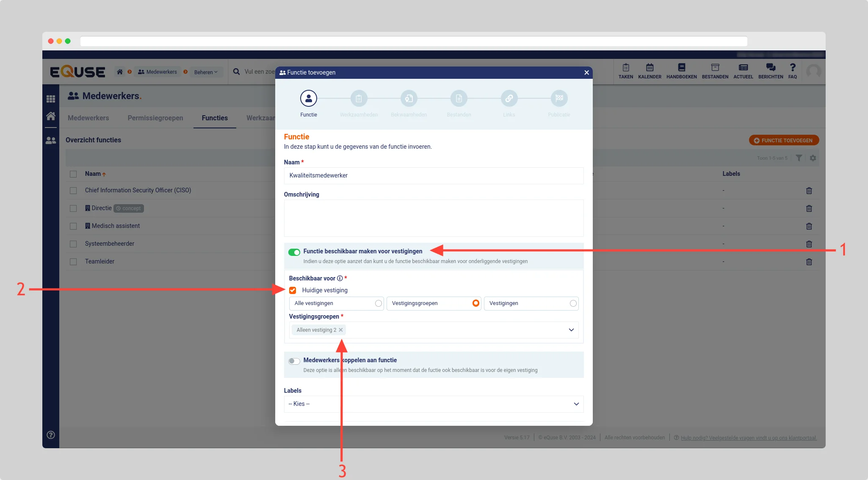Viewport: 868px width, 480px height.
Task: Remove the 'Alleen vestiging 2' tag
Action: pyautogui.click(x=341, y=330)
